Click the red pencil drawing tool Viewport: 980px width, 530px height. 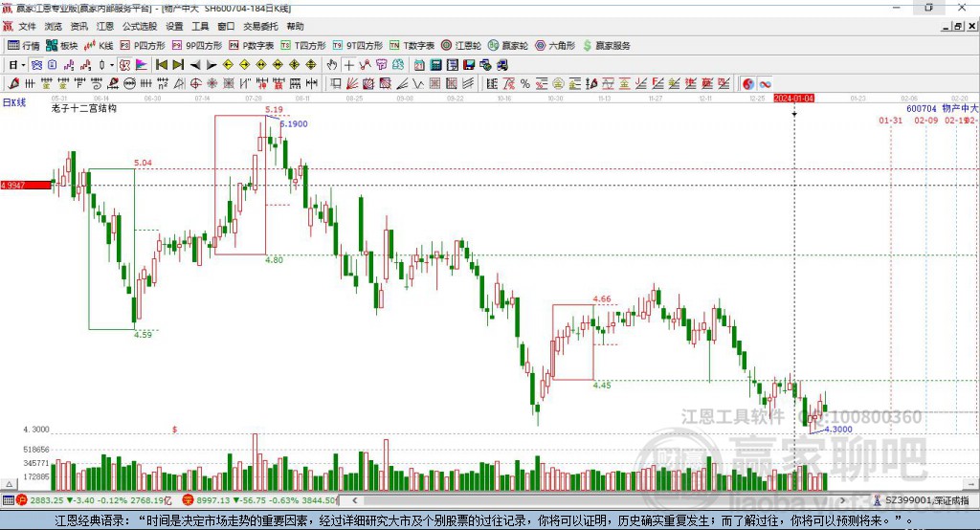(x=13, y=84)
